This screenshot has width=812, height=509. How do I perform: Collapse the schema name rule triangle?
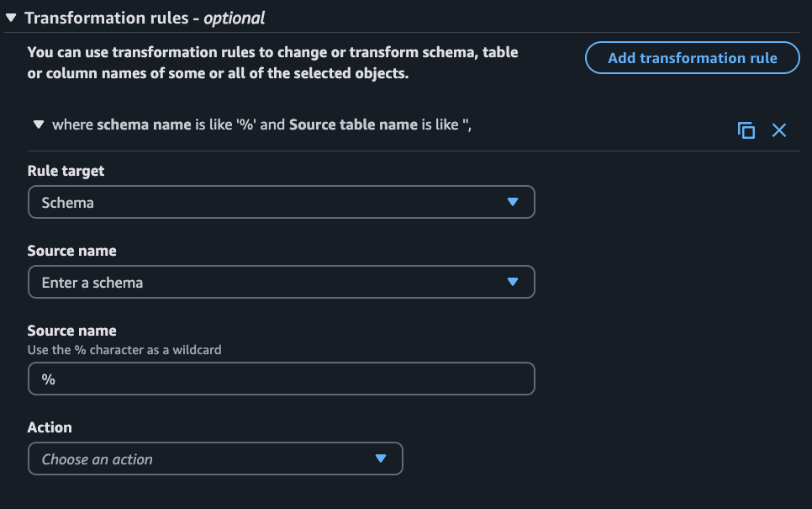(38, 125)
